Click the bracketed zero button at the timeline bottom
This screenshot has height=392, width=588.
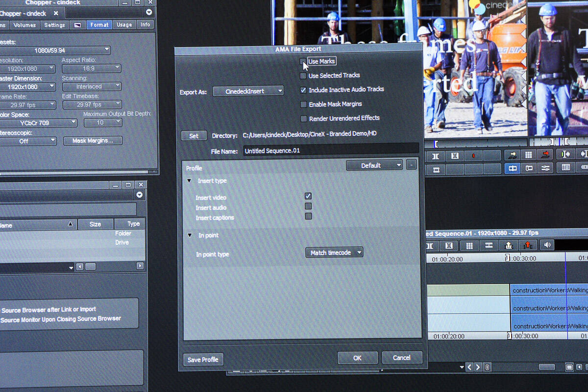coord(488,367)
